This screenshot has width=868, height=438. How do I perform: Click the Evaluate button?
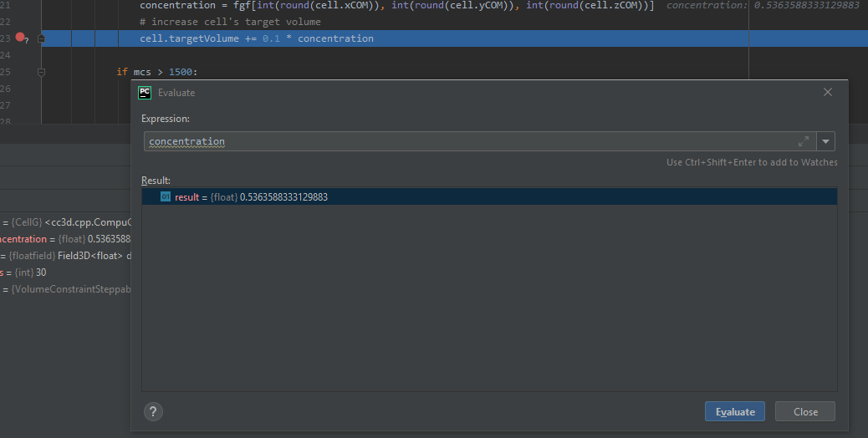(x=734, y=411)
